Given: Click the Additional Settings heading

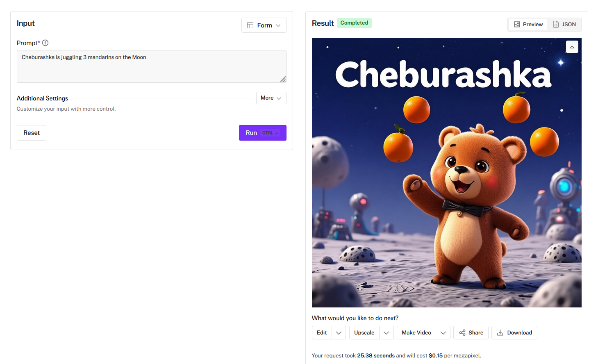Looking at the screenshot, I should click(42, 98).
